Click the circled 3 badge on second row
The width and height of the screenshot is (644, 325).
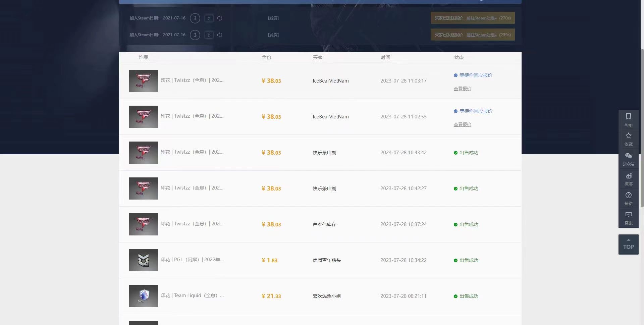[195, 35]
